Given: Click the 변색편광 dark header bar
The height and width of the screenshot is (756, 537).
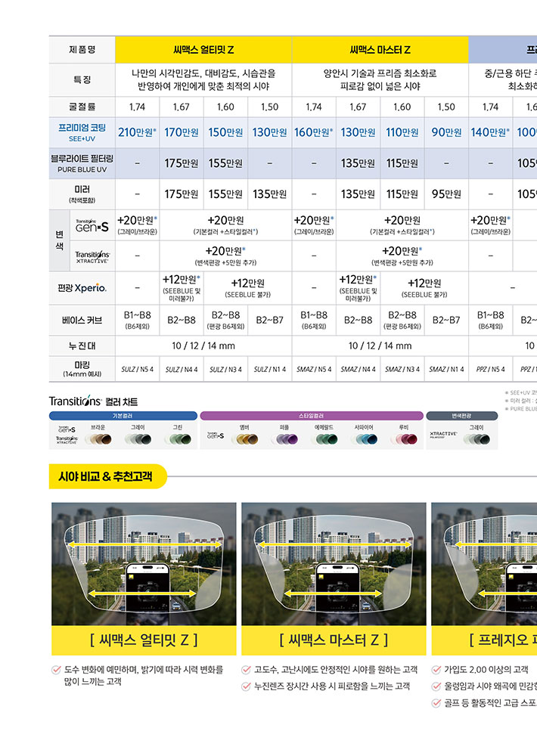Looking at the screenshot, I should pos(461,416).
